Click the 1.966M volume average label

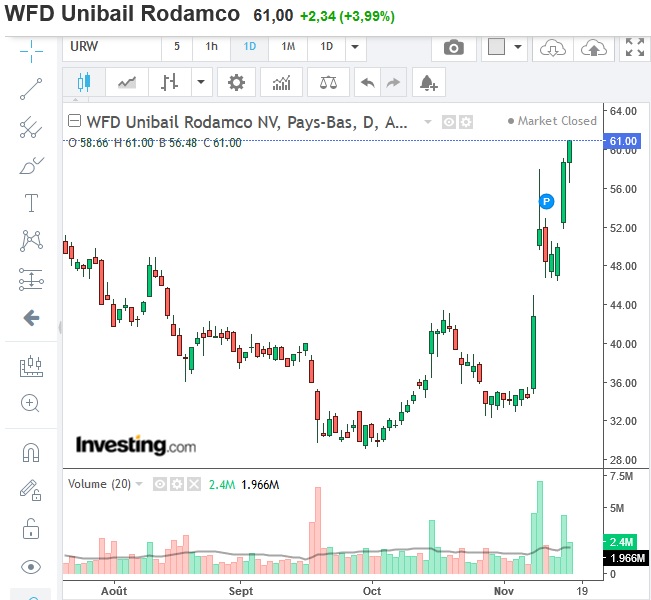(x=627, y=558)
